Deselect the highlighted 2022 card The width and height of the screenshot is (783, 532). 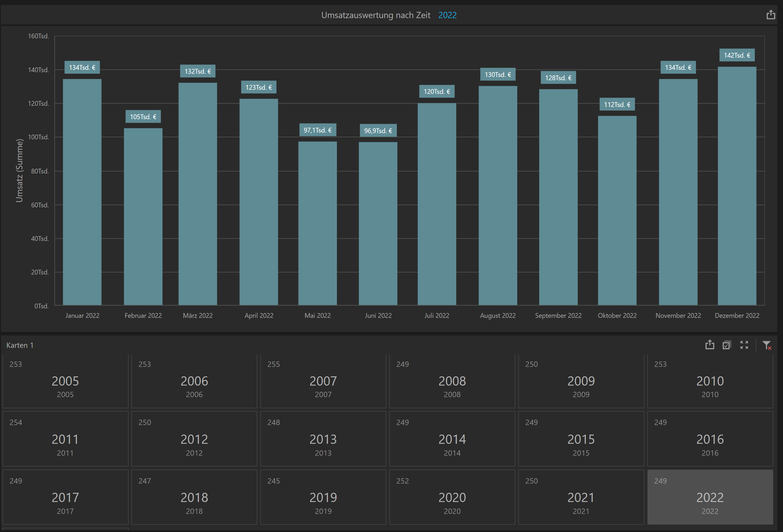pos(710,497)
